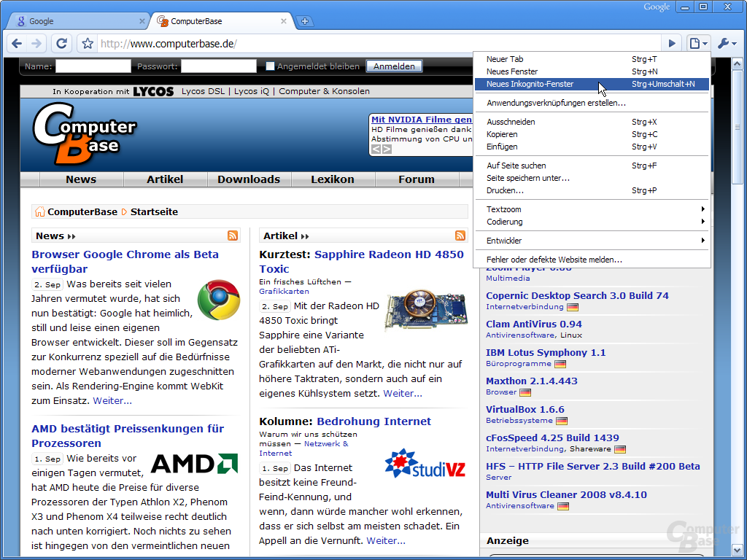Select Auf Seite suchen
This screenshot has height=560, width=747.
pyautogui.click(x=592, y=166)
